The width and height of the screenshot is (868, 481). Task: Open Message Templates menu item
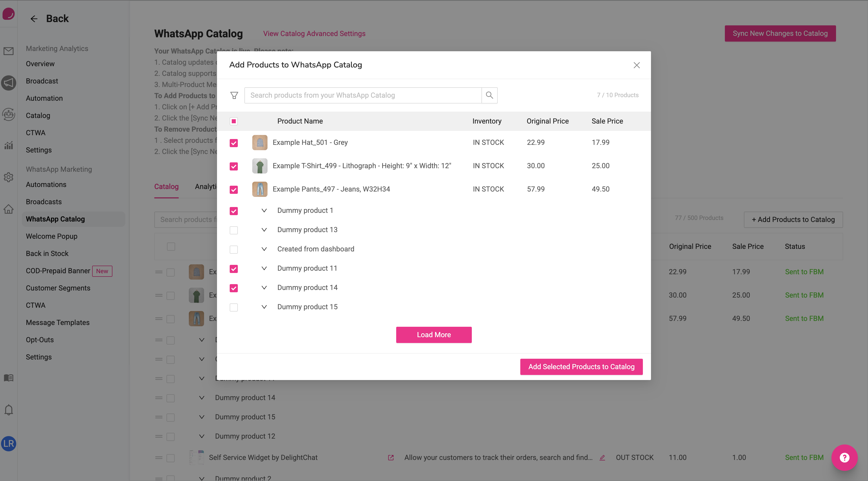[x=58, y=322]
